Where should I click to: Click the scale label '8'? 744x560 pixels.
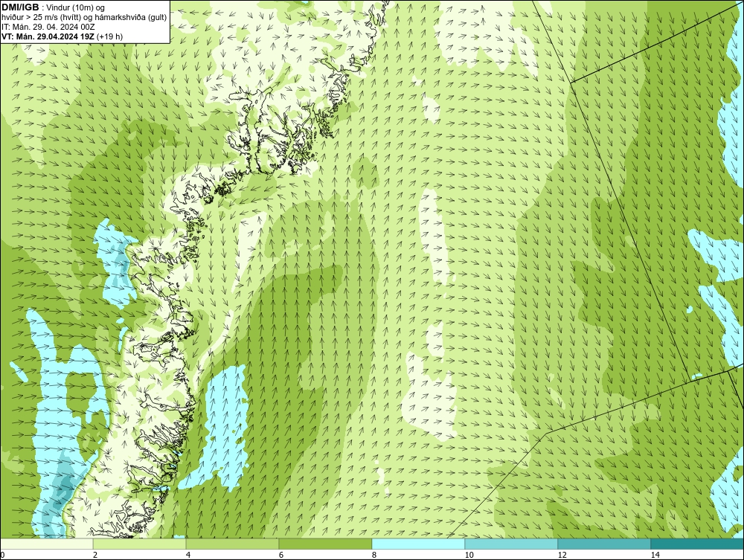pyautogui.click(x=374, y=555)
